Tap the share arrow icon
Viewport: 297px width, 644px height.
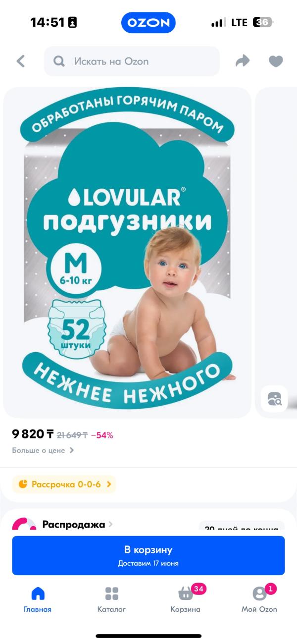pos(242,61)
